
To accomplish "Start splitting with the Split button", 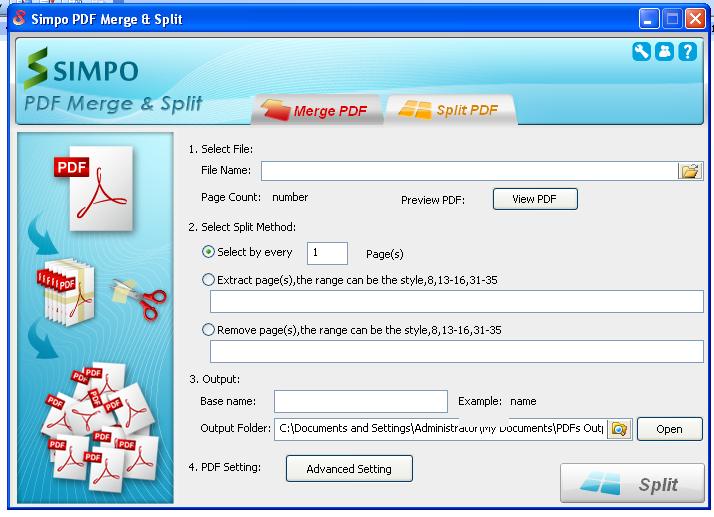I will (632, 484).
